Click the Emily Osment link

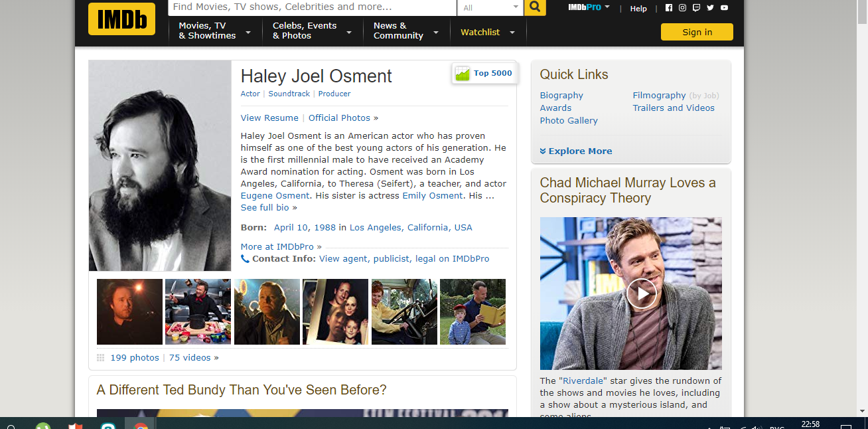click(433, 196)
